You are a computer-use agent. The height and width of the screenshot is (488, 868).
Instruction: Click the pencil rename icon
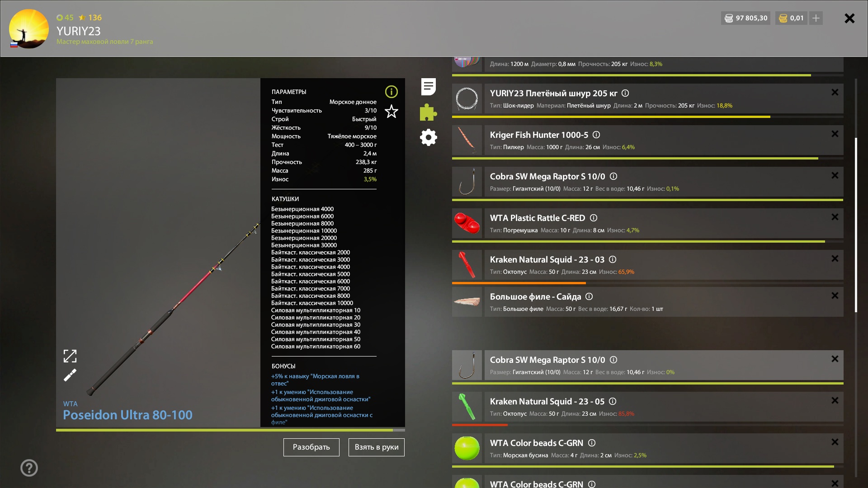[70, 375]
